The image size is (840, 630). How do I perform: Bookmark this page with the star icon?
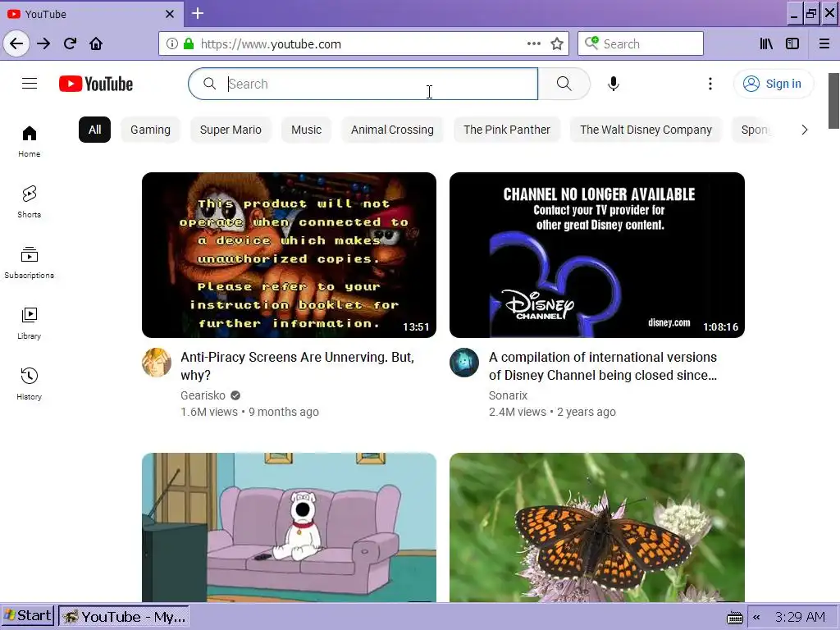click(x=557, y=43)
